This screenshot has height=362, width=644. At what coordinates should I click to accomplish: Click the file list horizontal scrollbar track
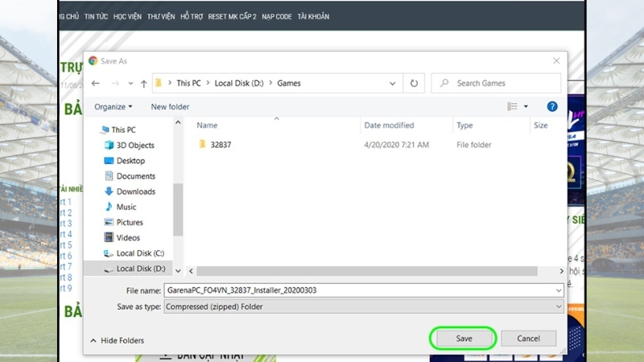coord(367,271)
